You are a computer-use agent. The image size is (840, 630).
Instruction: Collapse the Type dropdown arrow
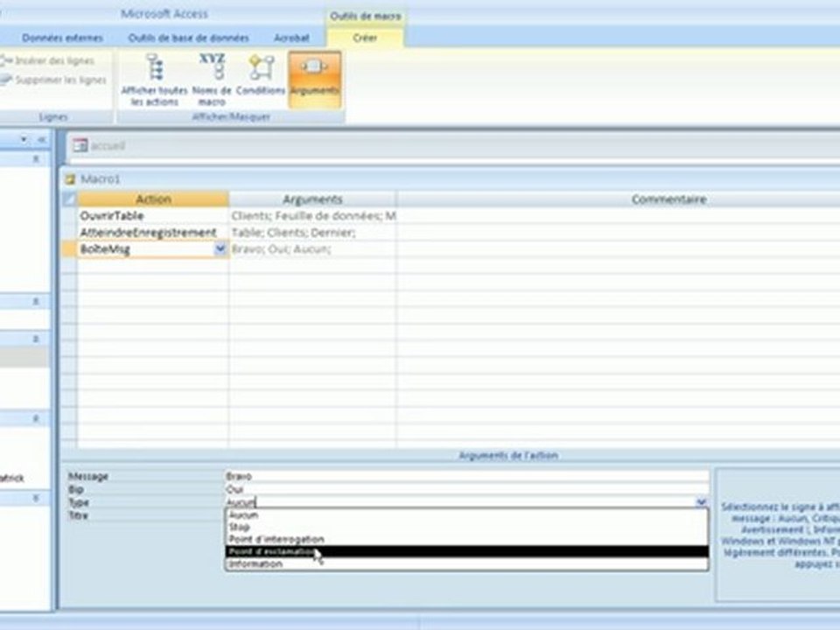coord(701,502)
